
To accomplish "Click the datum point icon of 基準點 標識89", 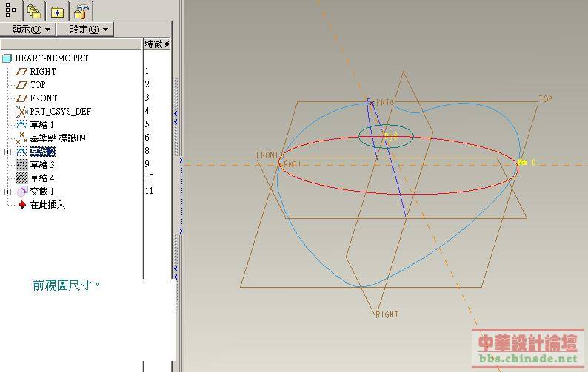I will point(21,138).
